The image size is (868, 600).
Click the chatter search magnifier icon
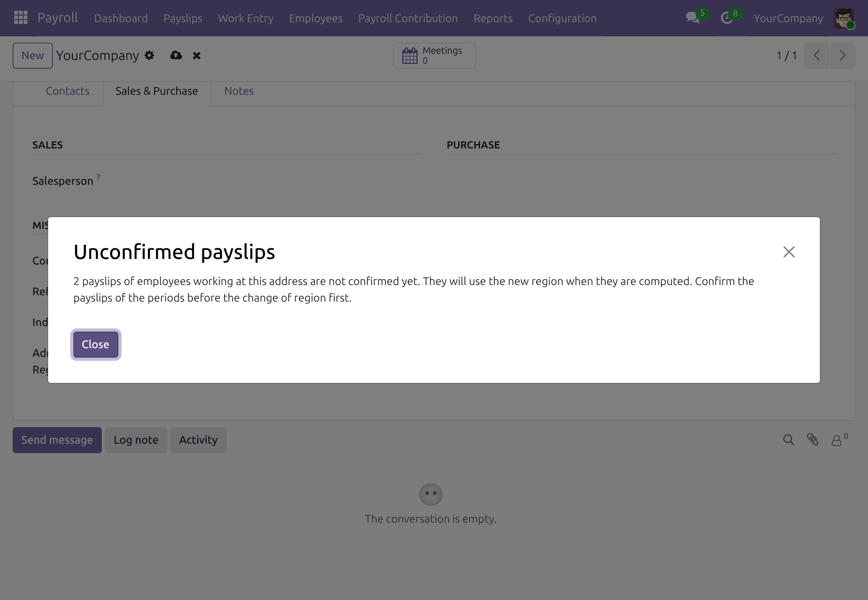(x=788, y=440)
